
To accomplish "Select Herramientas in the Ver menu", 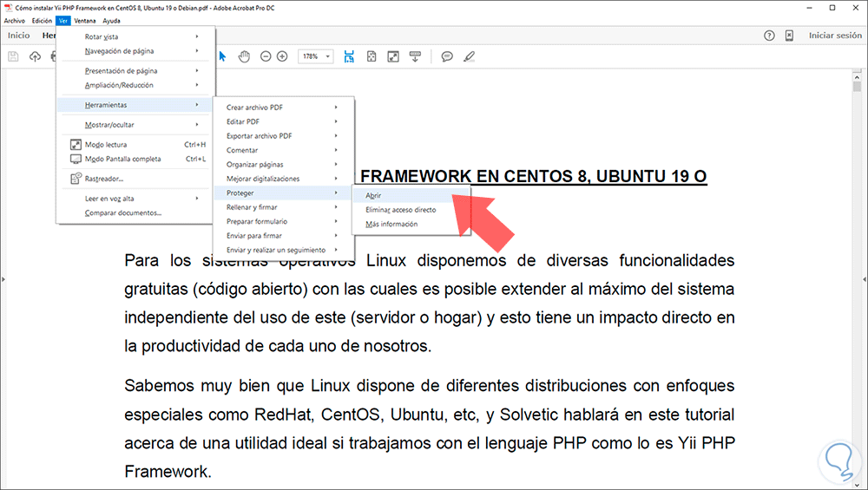I will pyautogui.click(x=134, y=105).
